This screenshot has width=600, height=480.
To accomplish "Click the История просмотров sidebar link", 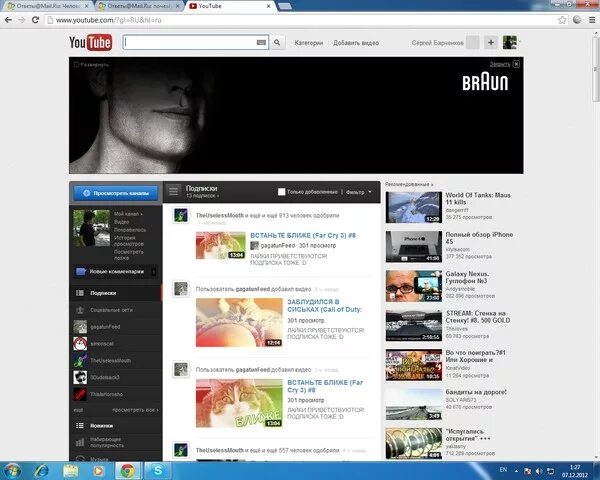I will (x=129, y=241).
